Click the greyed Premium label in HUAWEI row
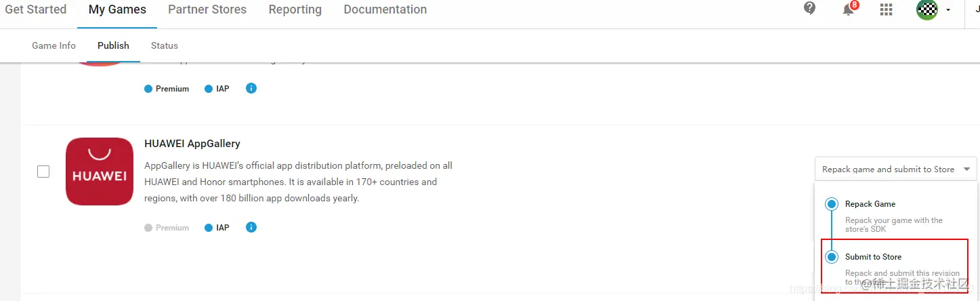The width and height of the screenshot is (980, 301). coord(172,228)
